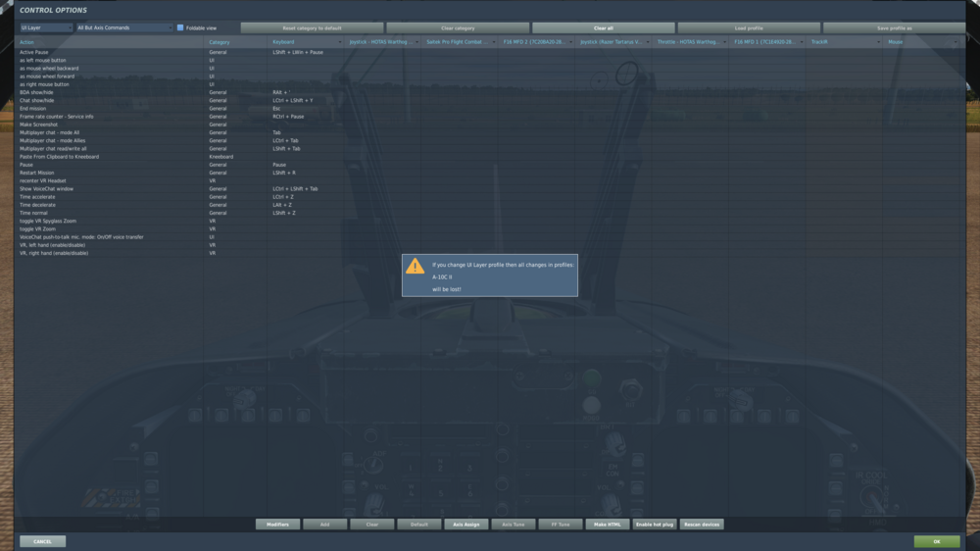Screen dimensions: 980x551
Task: Select the BDA show/hide row
Action: tap(489, 92)
